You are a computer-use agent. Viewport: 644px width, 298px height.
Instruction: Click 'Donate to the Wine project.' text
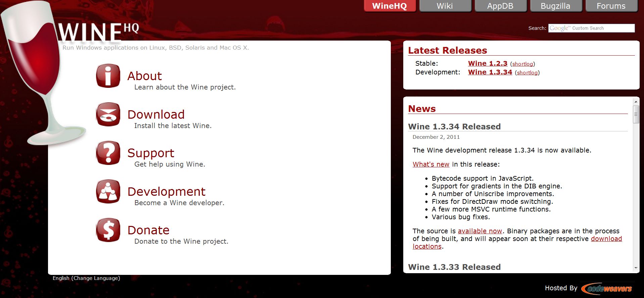pos(181,241)
